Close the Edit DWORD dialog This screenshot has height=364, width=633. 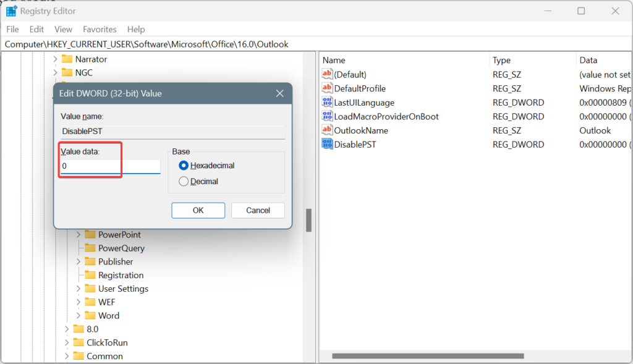(280, 93)
